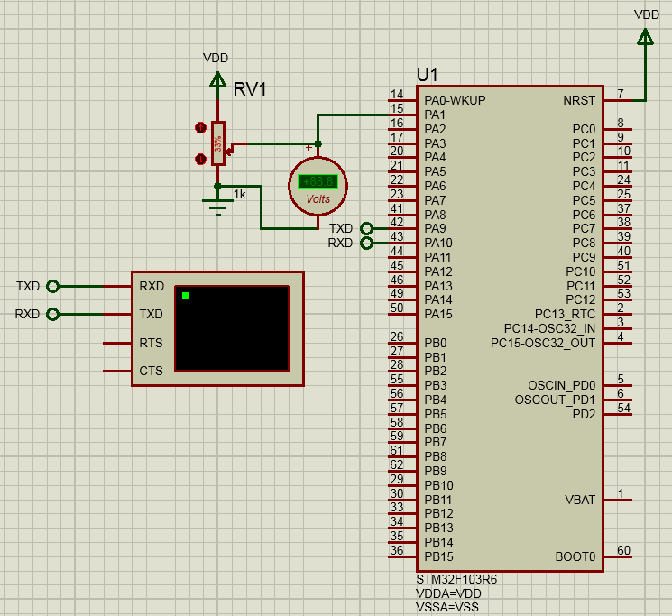
Task: Select the OSCIN_PD0 pin label
Action: point(561,385)
